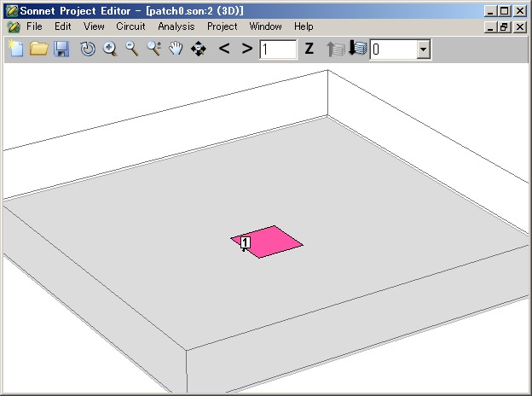Screen dimensions: 532x396
Task: Click the previous '<' arrow button
Action: pyautogui.click(x=224, y=49)
